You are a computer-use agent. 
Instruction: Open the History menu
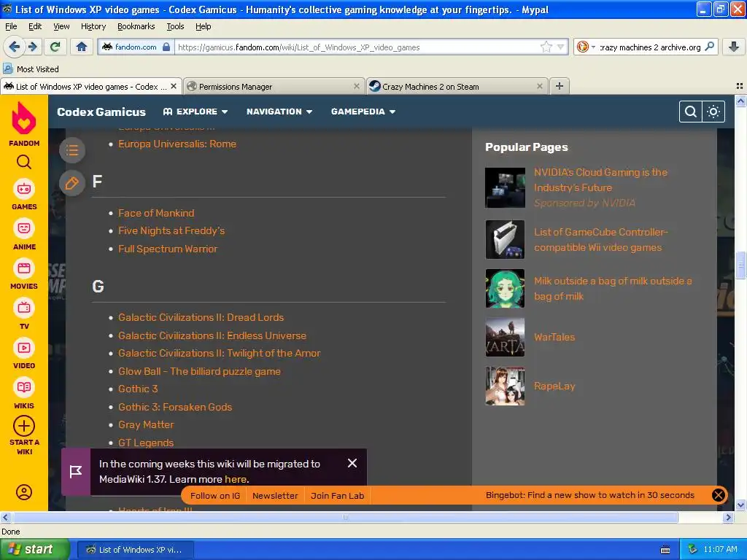tap(93, 26)
